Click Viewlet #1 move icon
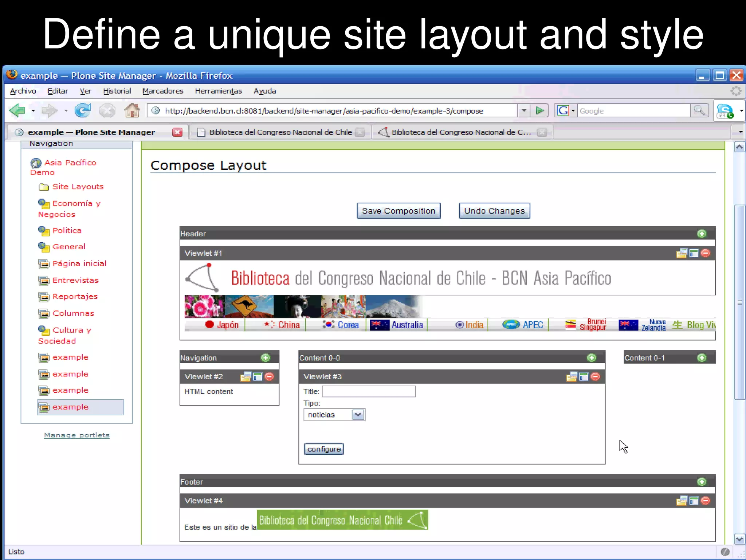 pyautogui.click(x=682, y=253)
